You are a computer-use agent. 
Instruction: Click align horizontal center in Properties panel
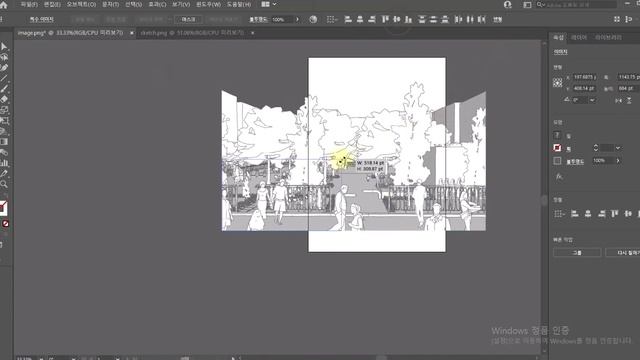click(x=588, y=213)
